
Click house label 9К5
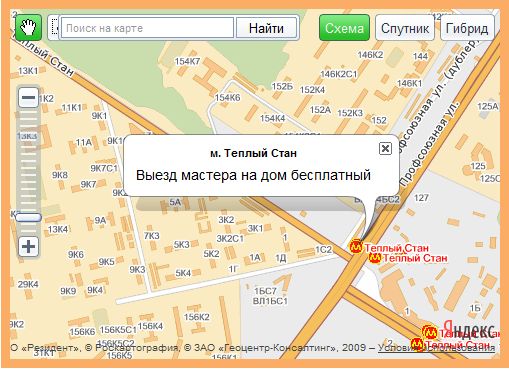click(106, 262)
